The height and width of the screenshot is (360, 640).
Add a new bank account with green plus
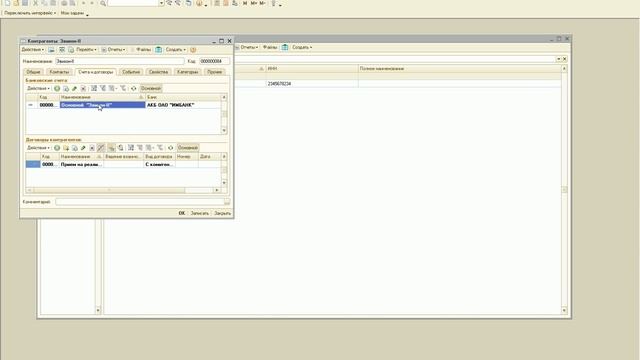pos(57,89)
